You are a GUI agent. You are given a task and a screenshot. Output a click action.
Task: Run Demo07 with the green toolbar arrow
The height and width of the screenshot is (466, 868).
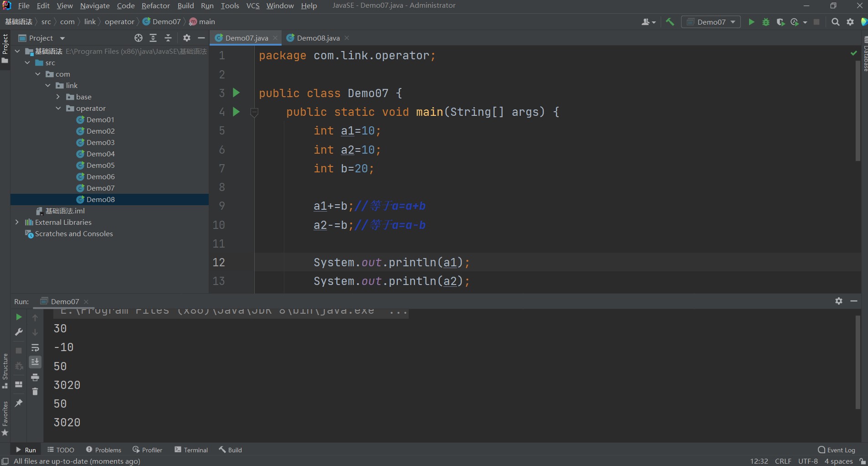coord(751,22)
